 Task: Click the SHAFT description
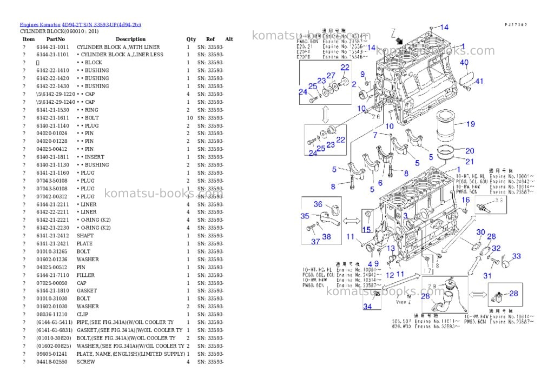pos(85,236)
